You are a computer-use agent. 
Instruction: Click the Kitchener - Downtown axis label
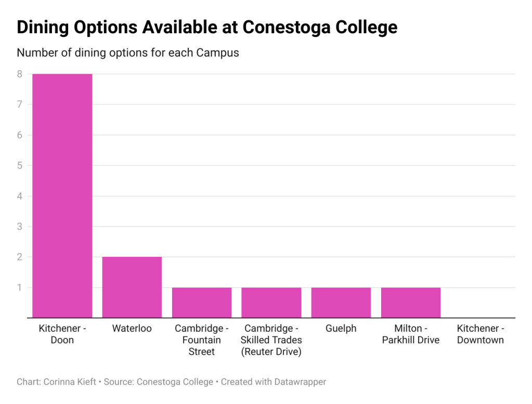[x=481, y=334]
